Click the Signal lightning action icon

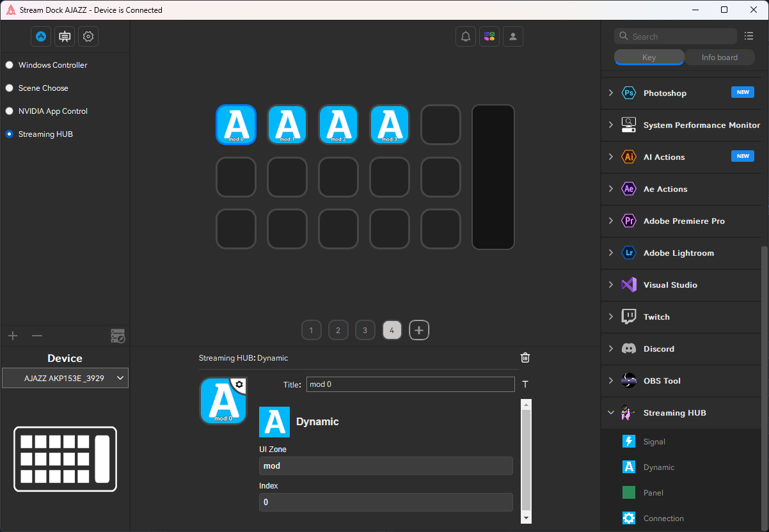(629, 441)
